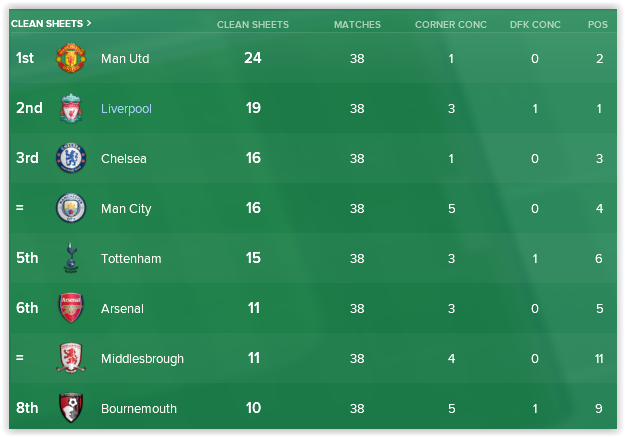Image resolution: width=625 pixels, height=437 pixels.
Task: Click the Bournemouth club crest
Action: [71, 408]
